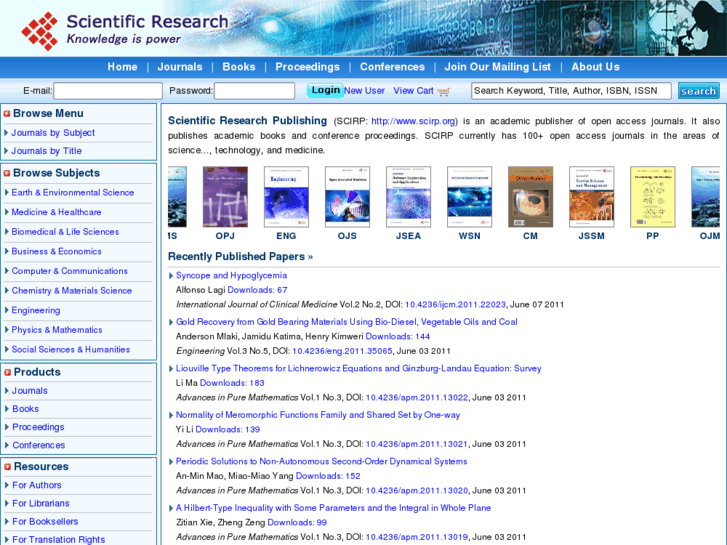Viewport: 727px width, 545px height.
Task: Open Proceedings under Products
Action: (38, 427)
